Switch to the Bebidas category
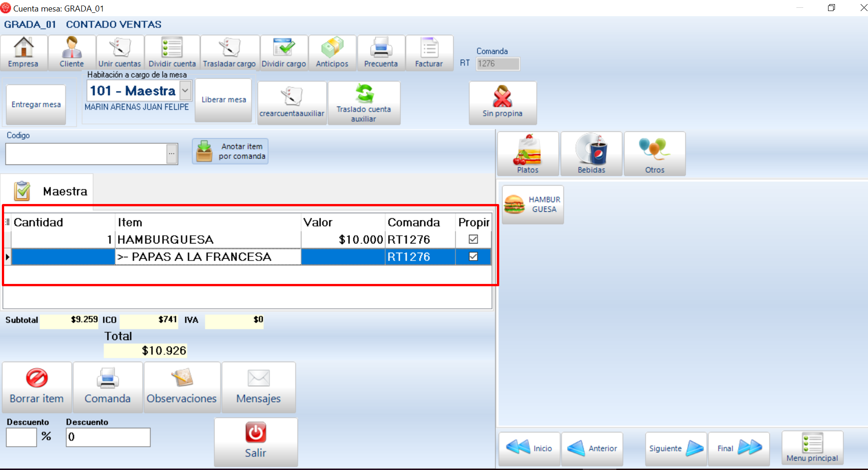 pos(591,153)
